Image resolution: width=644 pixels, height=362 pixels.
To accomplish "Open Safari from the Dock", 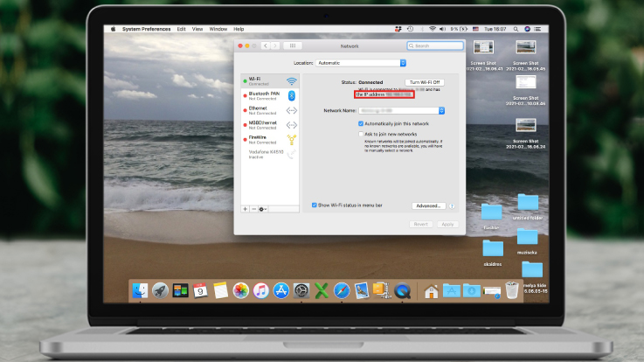I will pyautogui.click(x=342, y=290).
